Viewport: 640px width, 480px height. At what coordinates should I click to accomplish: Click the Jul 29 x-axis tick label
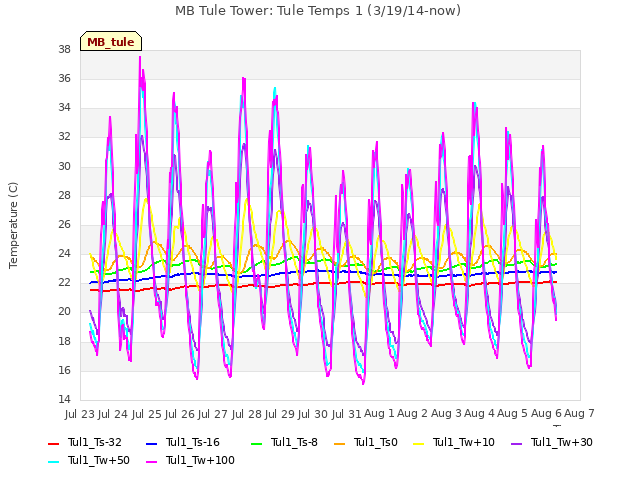pyautogui.click(x=280, y=414)
